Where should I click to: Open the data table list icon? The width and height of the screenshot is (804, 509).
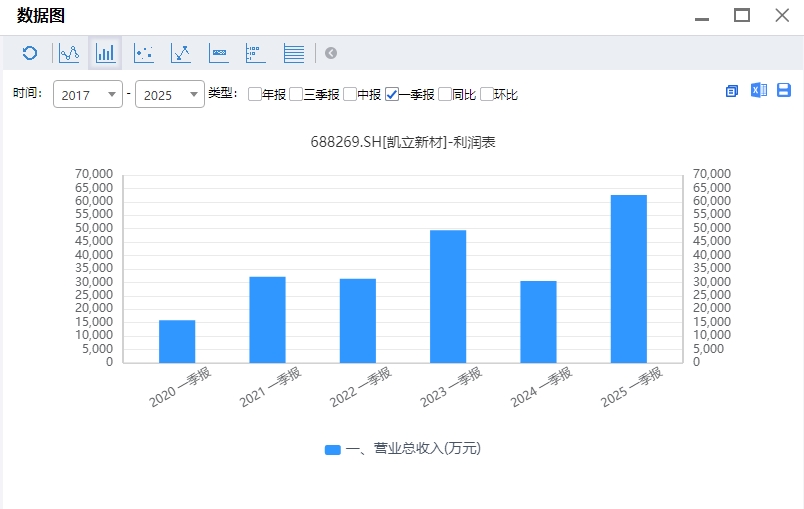coord(294,53)
